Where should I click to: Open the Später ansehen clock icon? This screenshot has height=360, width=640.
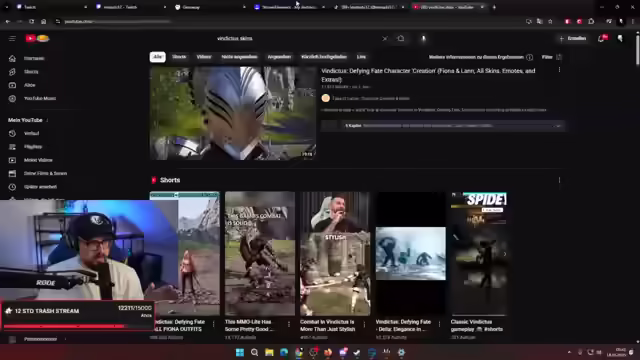pyautogui.click(x=12, y=187)
